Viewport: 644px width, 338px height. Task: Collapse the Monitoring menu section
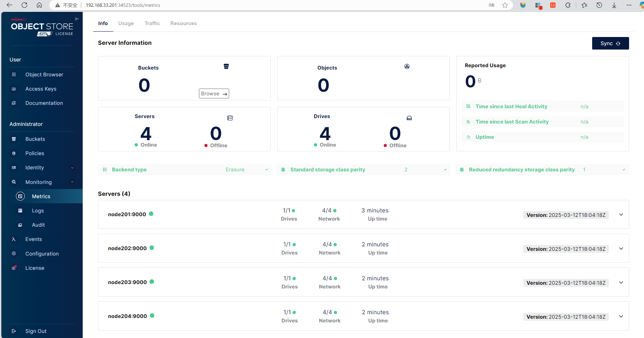pos(72,182)
